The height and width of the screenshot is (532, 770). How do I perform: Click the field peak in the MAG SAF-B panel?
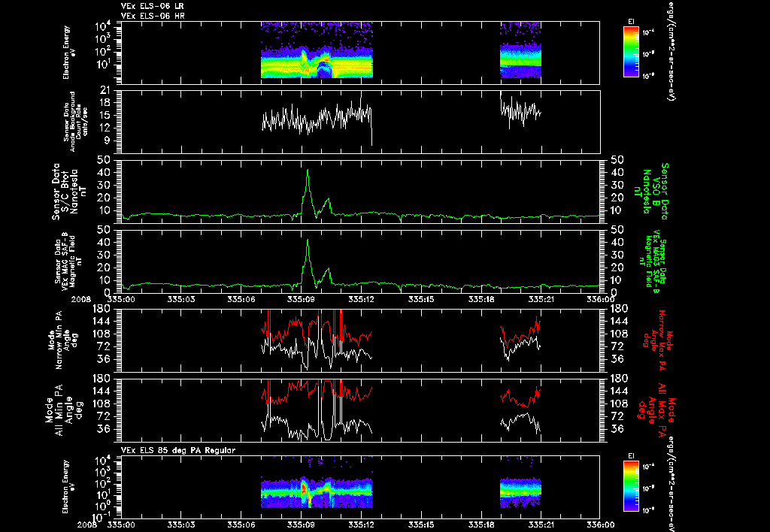point(308,240)
